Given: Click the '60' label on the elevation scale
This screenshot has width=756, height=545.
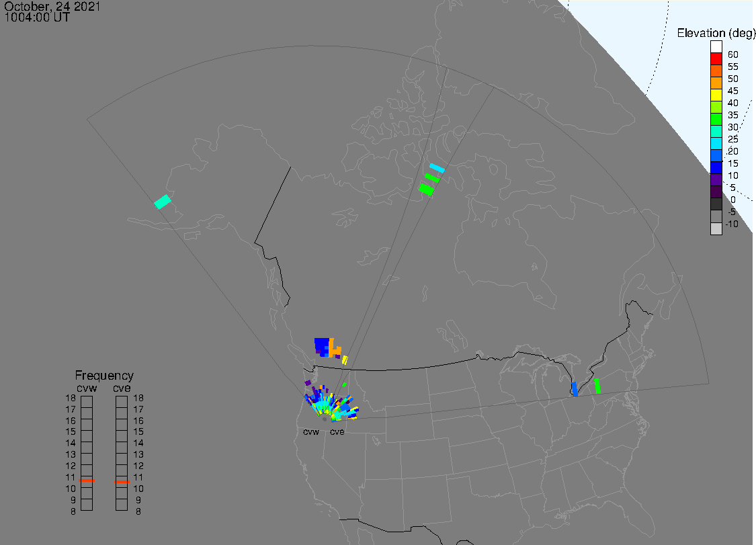Looking at the screenshot, I should point(733,54).
